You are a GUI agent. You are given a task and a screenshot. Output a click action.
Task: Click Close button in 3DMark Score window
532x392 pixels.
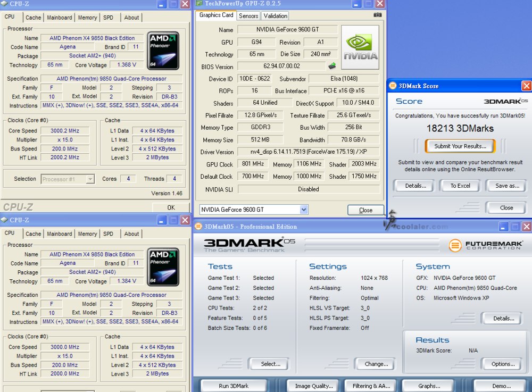506,208
